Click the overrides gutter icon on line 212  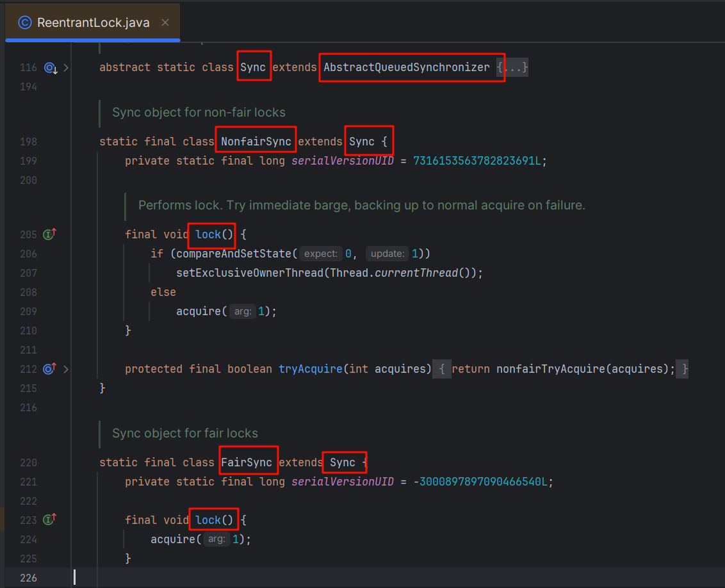(x=49, y=369)
